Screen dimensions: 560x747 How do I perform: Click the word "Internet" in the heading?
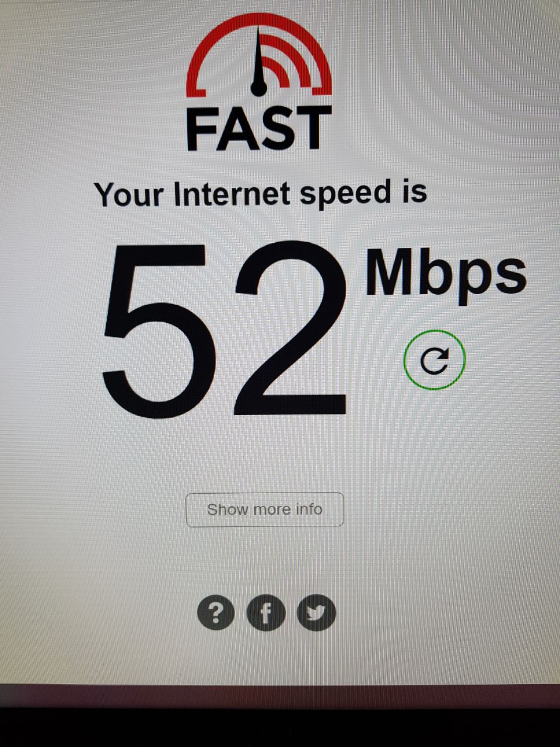[x=232, y=194]
